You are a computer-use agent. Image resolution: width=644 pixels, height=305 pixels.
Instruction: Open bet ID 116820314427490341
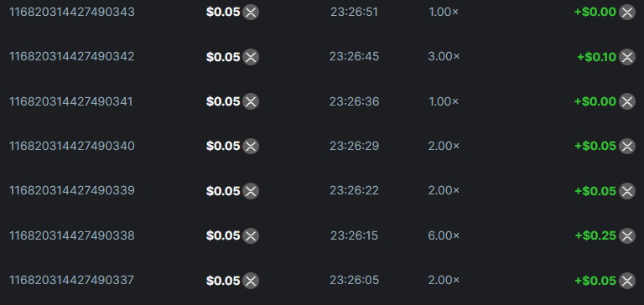pyautogui.click(x=71, y=101)
